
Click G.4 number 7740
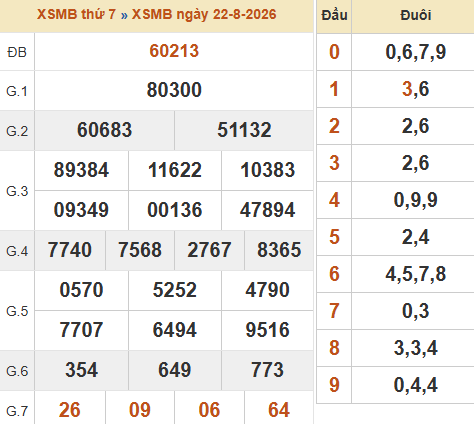pos(69,250)
